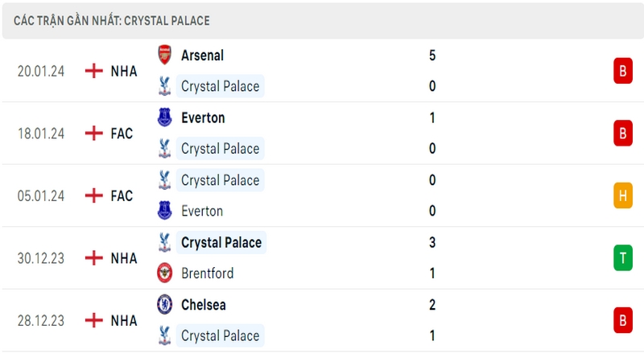This screenshot has height=362, width=644.
Task: Click the 'Các trận gần nhất: Crystal Palace' header
Action: pos(112,21)
